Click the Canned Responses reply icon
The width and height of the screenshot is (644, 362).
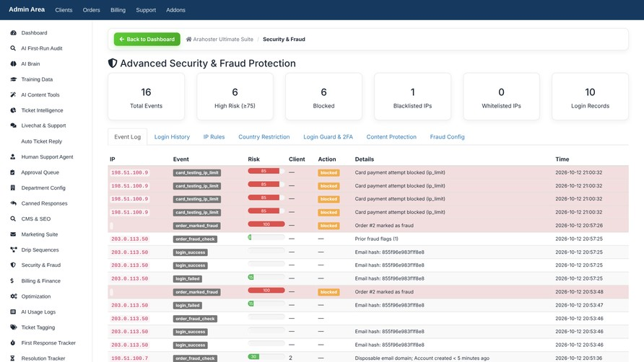pyautogui.click(x=13, y=203)
